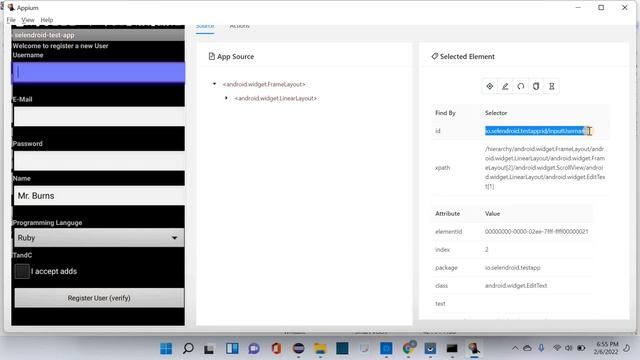Open the Windows Start menu
This screenshot has width=640, height=360.
tap(166, 348)
